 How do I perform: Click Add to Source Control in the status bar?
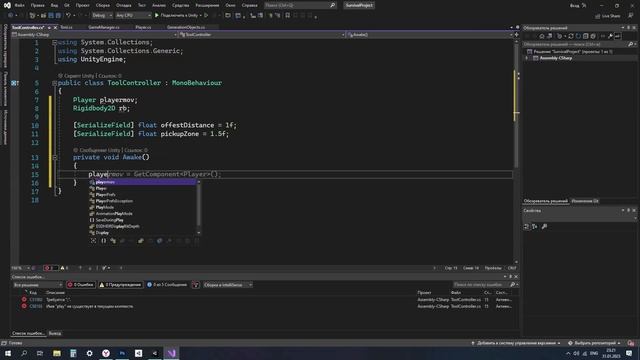click(516, 343)
